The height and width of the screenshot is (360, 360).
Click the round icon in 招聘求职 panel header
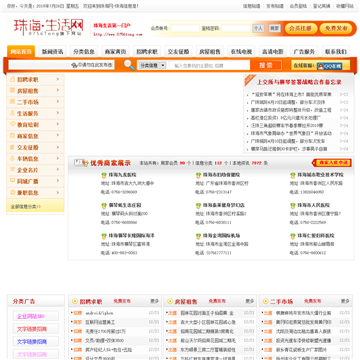pyautogui.click(x=75, y=301)
